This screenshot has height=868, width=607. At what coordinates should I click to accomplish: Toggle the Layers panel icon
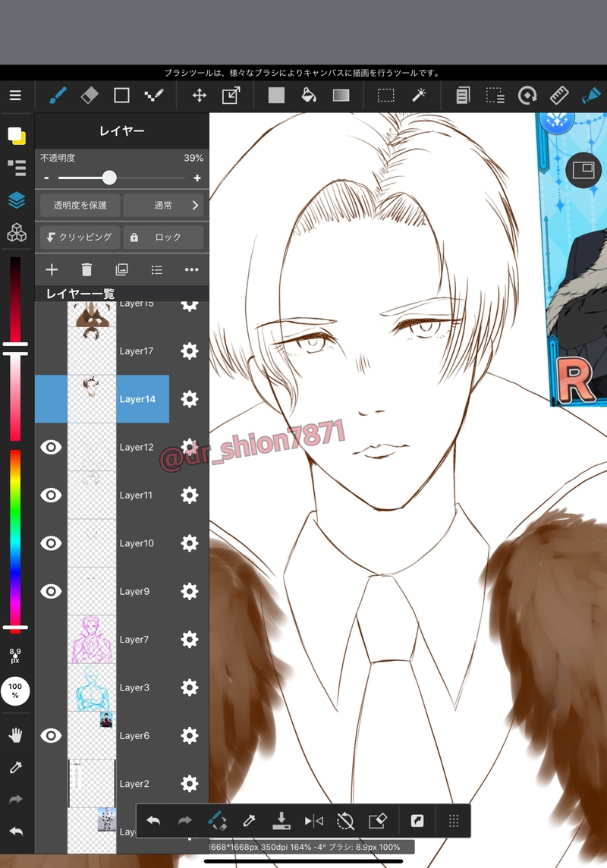(x=17, y=200)
